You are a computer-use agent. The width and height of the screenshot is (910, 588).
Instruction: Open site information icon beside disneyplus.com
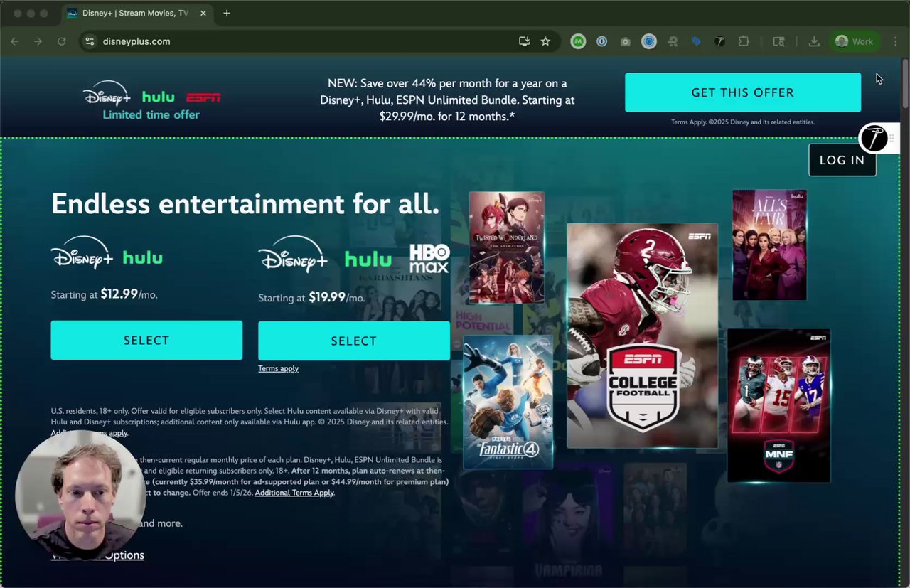90,41
